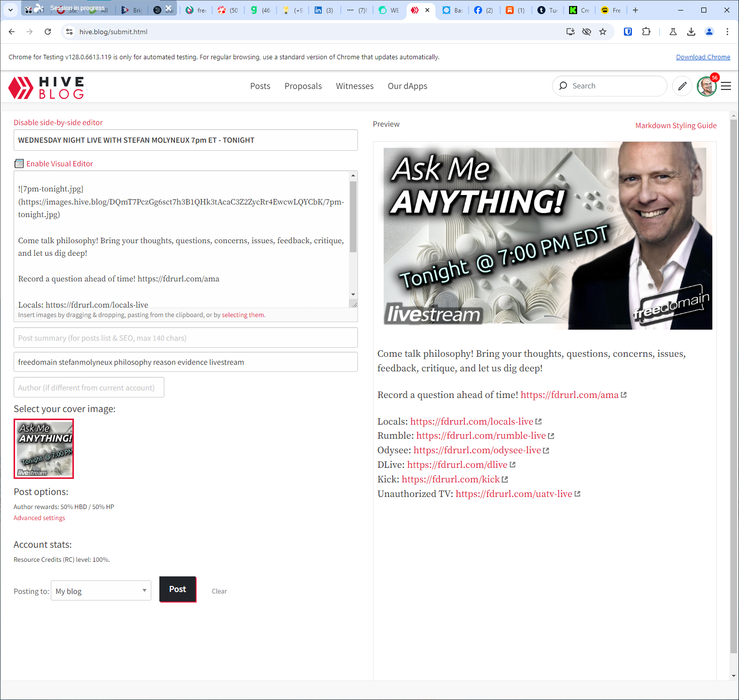Open the fdrurl.com/odysee-live preview link
This screenshot has height=700, width=739.
tap(477, 450)
